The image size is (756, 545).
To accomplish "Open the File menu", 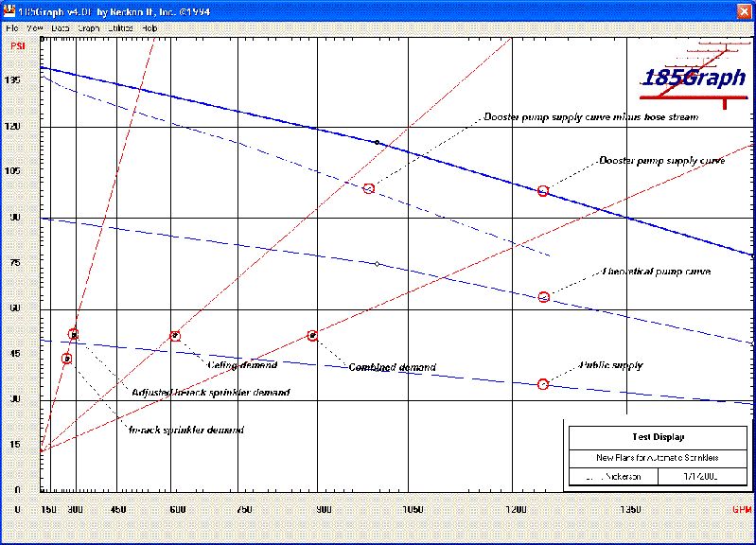I will (12, 28).
